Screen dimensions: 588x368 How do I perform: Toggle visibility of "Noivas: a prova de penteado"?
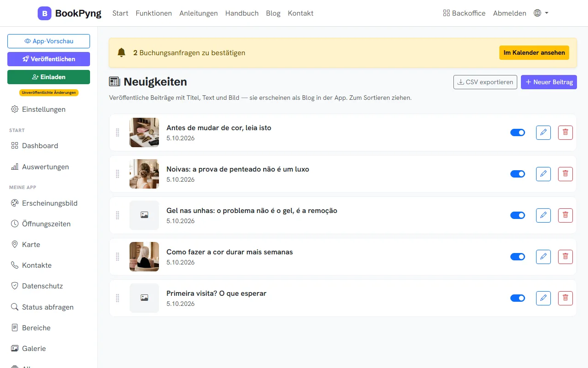point(518,174)
